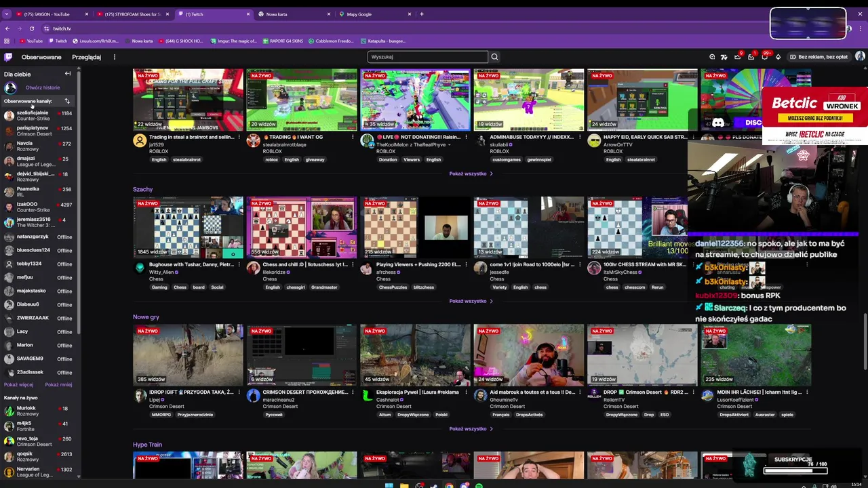Click the browser reload button
Viewport: 868px width, 488px height.
(x=31, y=28)
